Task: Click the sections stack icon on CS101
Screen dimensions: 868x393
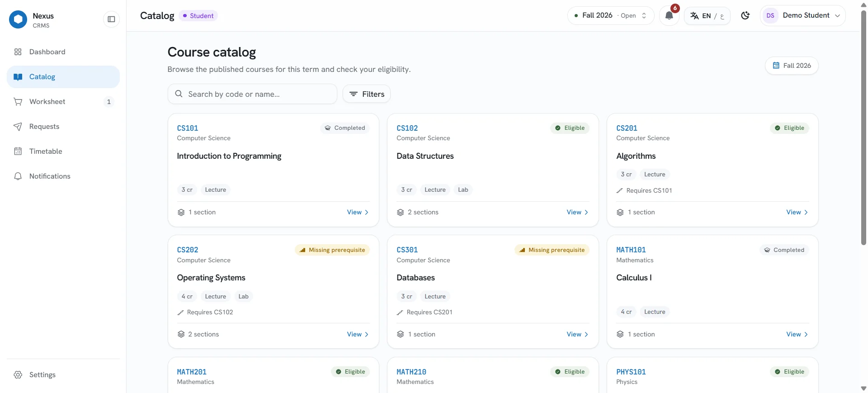Action: [x=181, y=213]
